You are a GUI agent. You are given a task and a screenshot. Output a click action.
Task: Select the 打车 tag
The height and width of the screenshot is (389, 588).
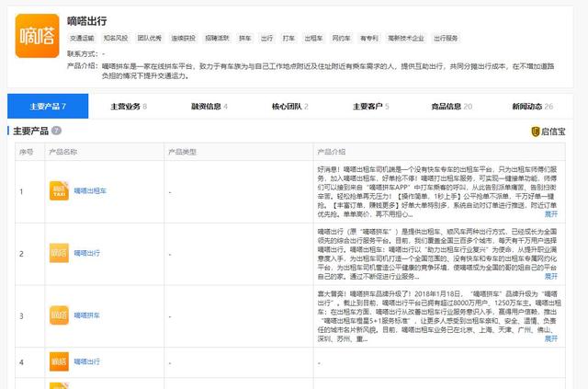click(x=288, y=38)
